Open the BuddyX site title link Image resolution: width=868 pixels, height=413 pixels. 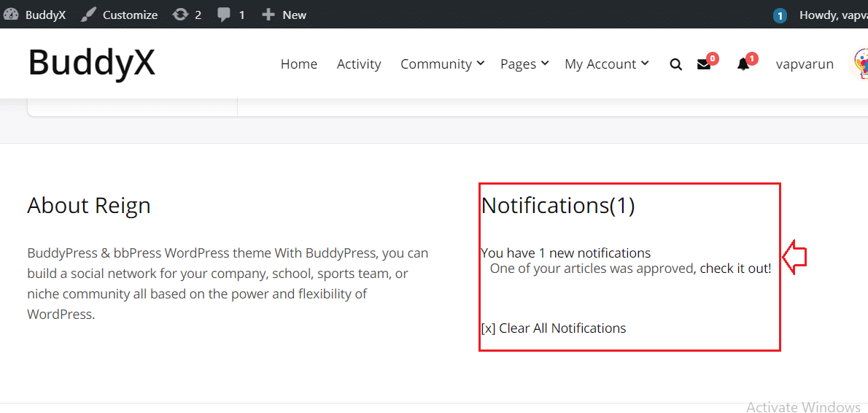(92, 62)
